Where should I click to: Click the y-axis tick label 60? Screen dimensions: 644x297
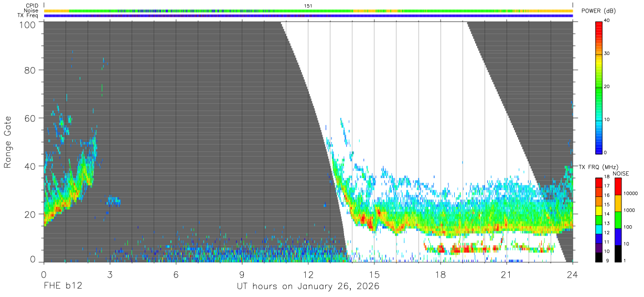pyautogui.click(x=30, y=118)
